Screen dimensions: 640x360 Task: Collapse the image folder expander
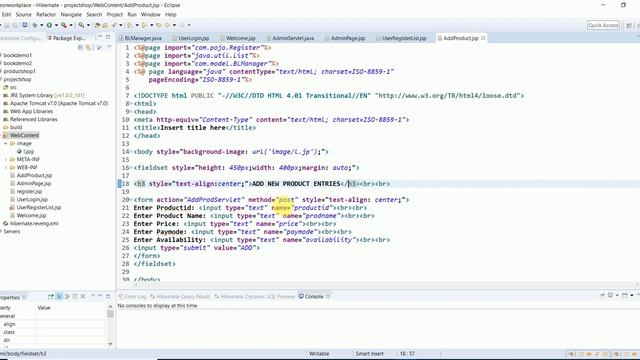(x=6, y=143)
